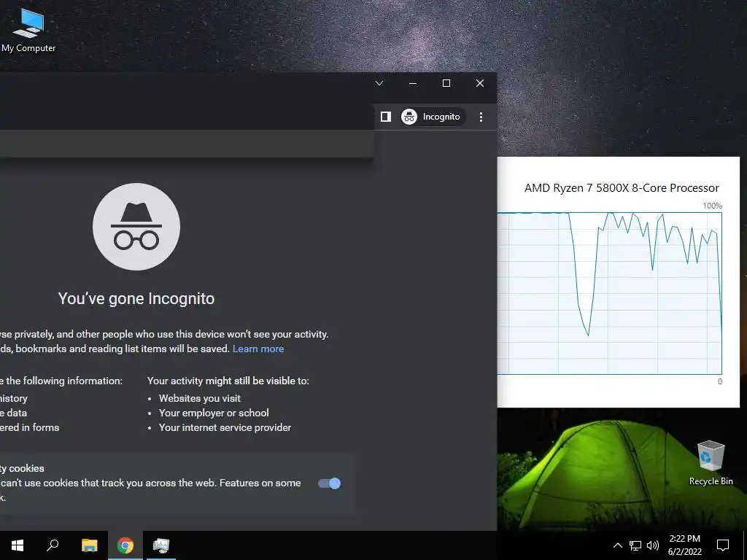Click the Your internet service provider bullet
The image size is (747, 560).
tap(225, 427)
